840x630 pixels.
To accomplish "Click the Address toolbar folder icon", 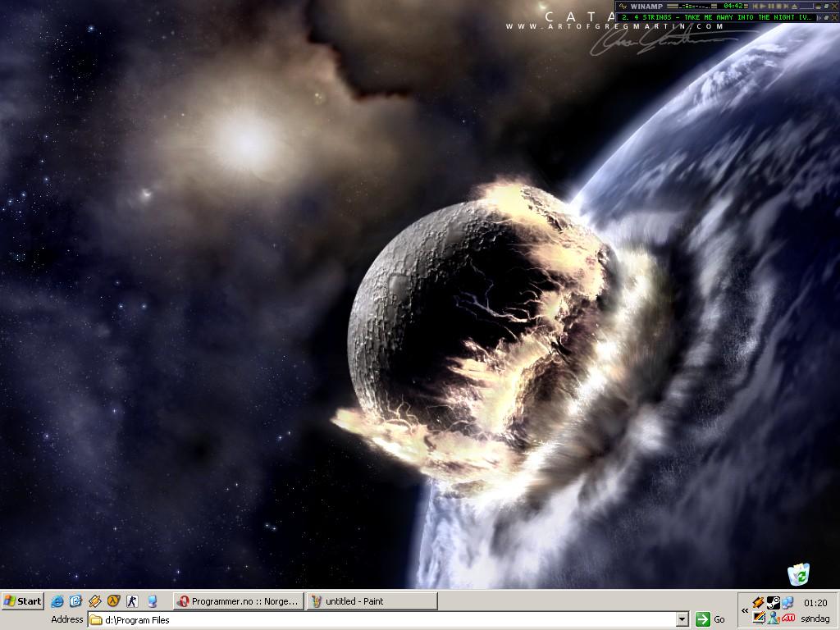I will (x=96, y=620).
